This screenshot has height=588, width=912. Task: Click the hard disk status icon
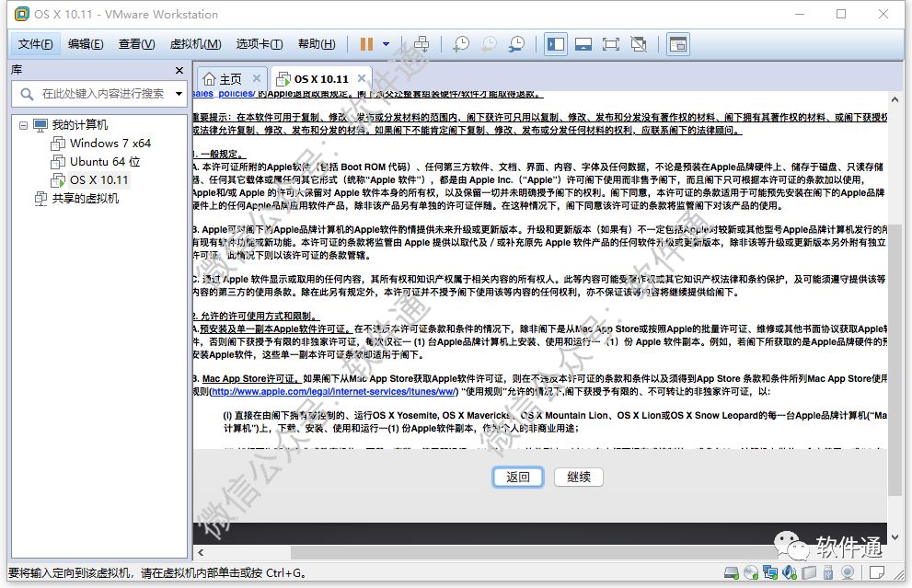[x=731, y=573]
